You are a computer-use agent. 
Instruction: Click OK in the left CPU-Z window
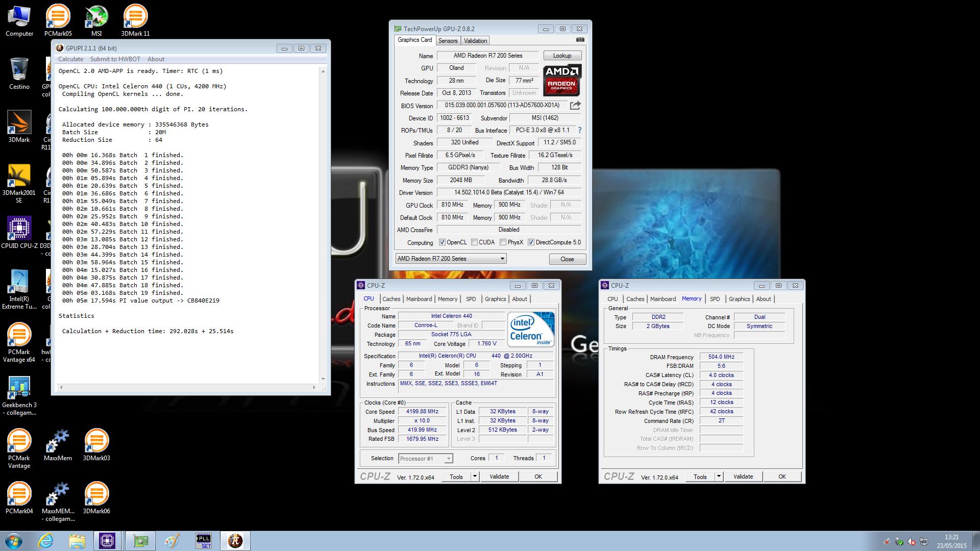coord(538,477)
